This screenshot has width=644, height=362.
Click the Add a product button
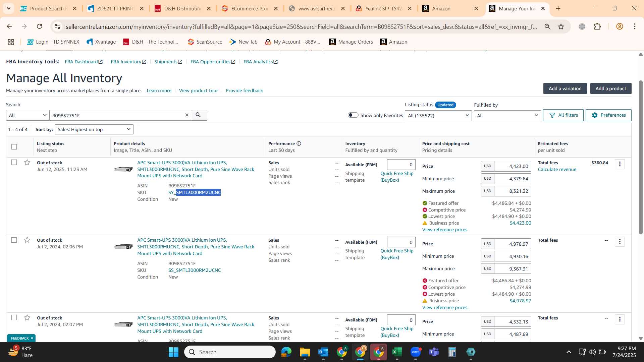pyautogui.click(x=611, y=88)
